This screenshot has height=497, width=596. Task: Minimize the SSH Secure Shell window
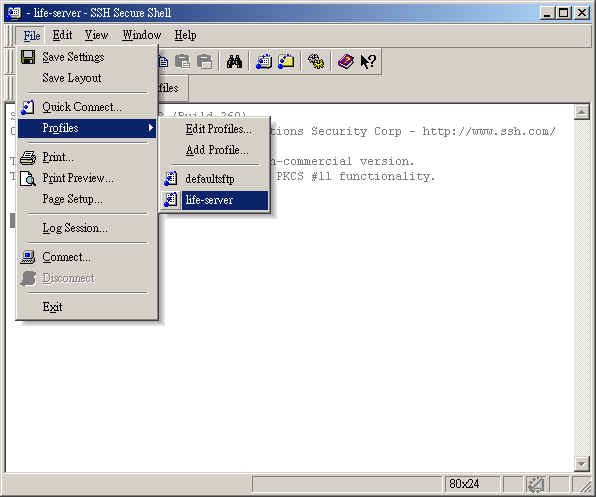(x=547, y=13)
